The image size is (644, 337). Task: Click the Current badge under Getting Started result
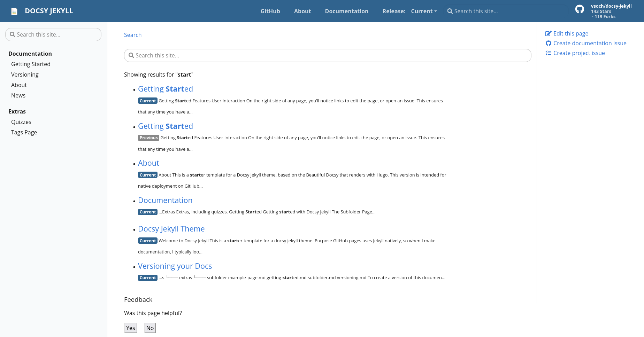(x=147, y=101)
